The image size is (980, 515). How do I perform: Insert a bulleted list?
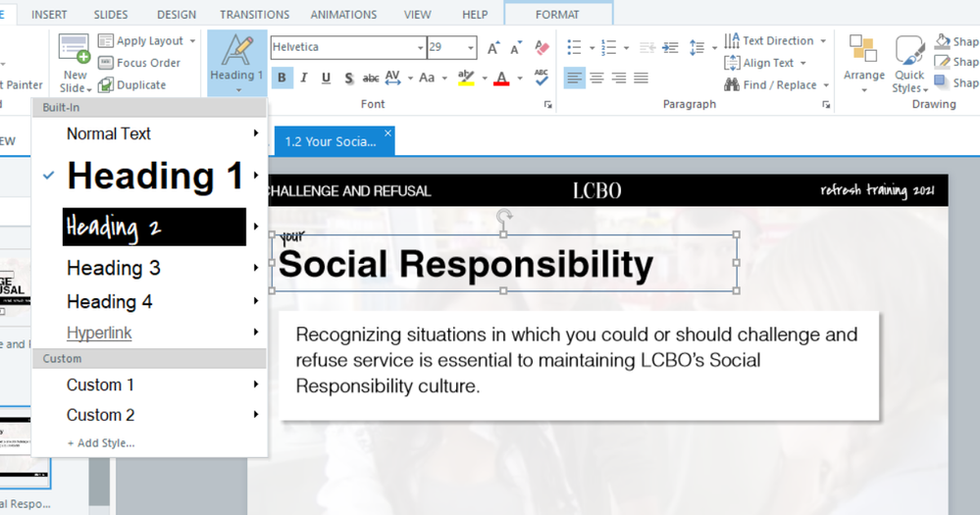[x=575, y=47]
